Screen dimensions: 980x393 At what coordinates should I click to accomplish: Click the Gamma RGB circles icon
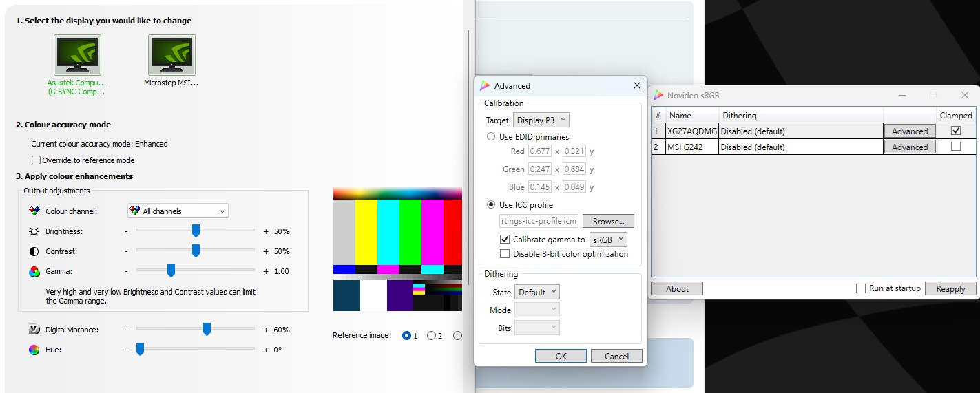34,271
